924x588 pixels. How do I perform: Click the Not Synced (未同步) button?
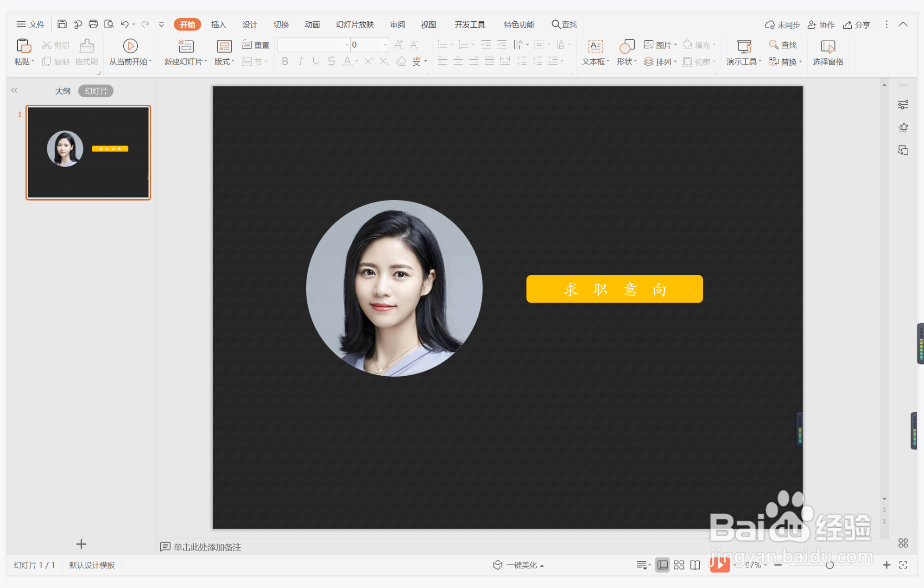tap(782, 25)
